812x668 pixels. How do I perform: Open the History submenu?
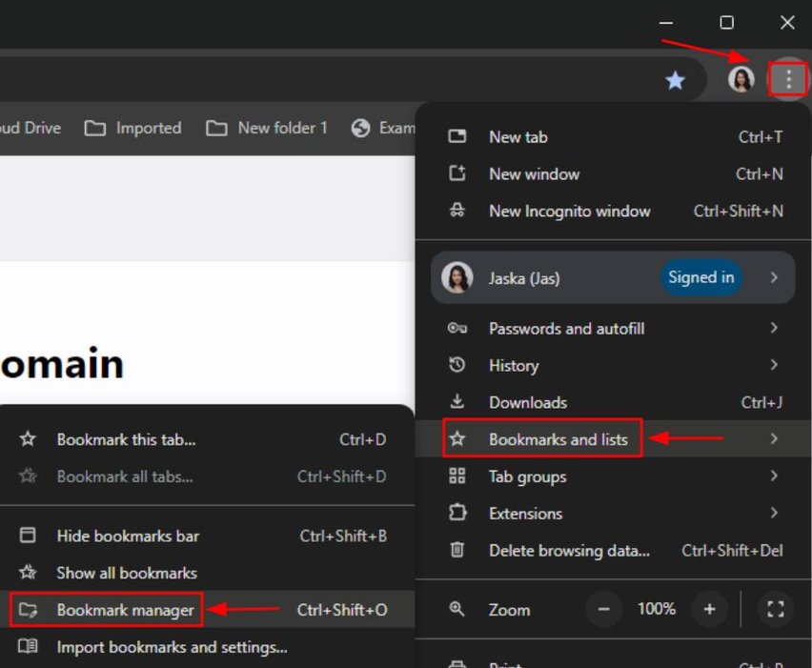click(x=615, y=366)
